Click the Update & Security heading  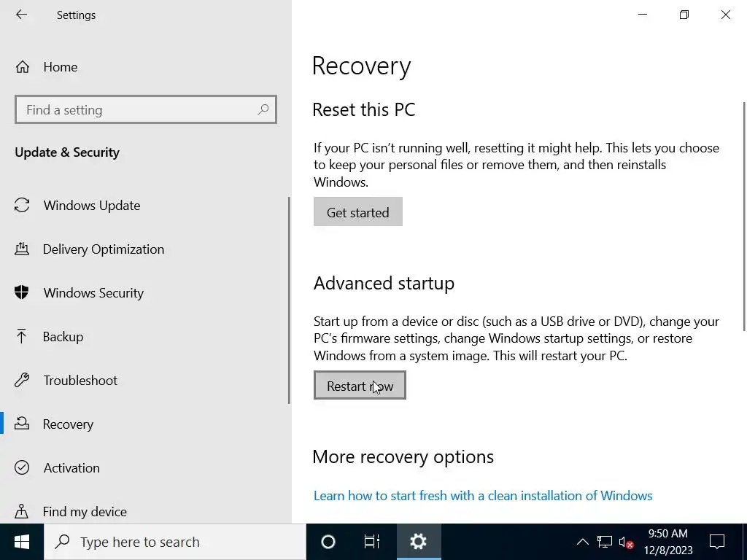67,152
